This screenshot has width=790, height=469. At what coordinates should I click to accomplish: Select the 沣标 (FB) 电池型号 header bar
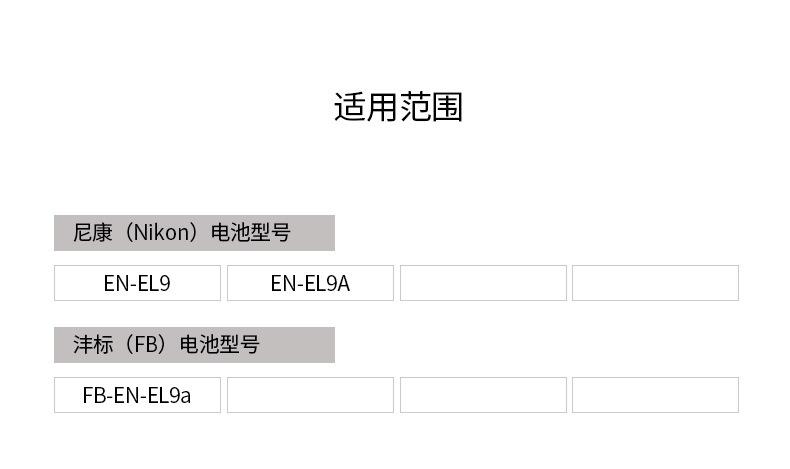194,345
